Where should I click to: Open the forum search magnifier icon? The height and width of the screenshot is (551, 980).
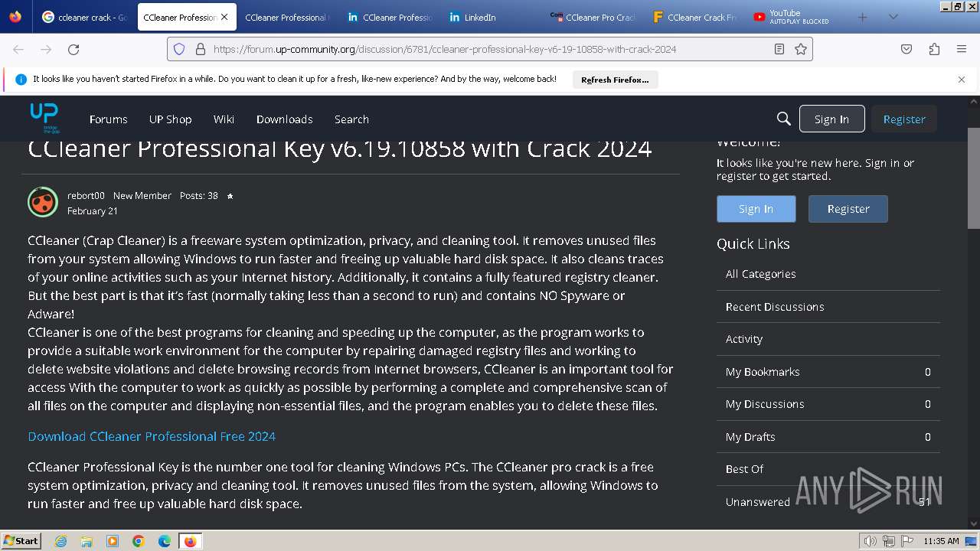point(783,119)
